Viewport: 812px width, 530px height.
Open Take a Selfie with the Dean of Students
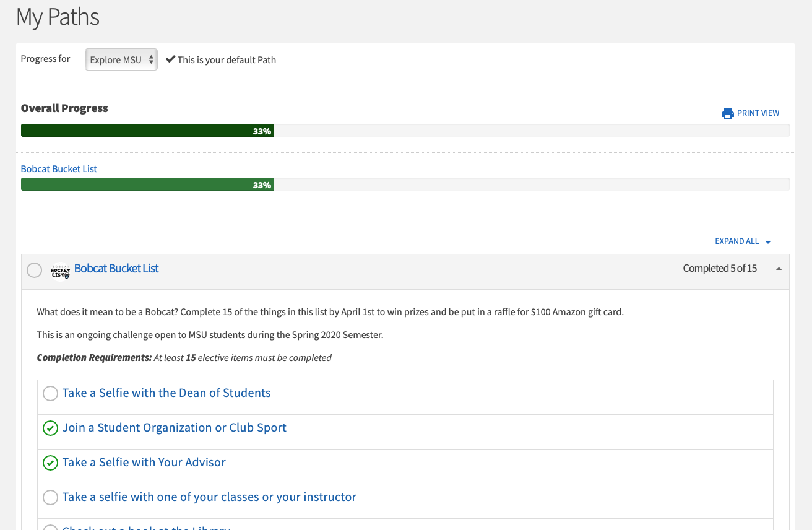[x=166, y=393]
